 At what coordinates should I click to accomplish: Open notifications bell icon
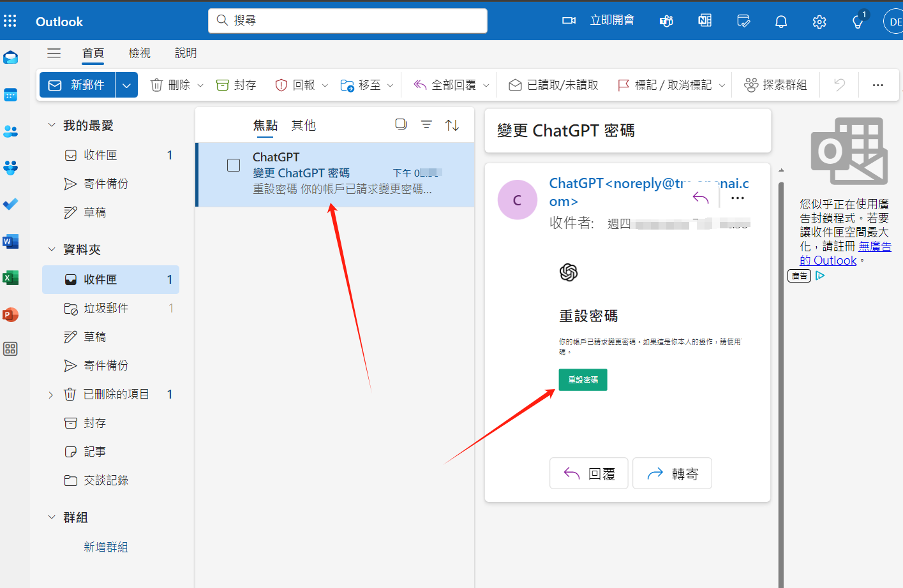point(781,22)
